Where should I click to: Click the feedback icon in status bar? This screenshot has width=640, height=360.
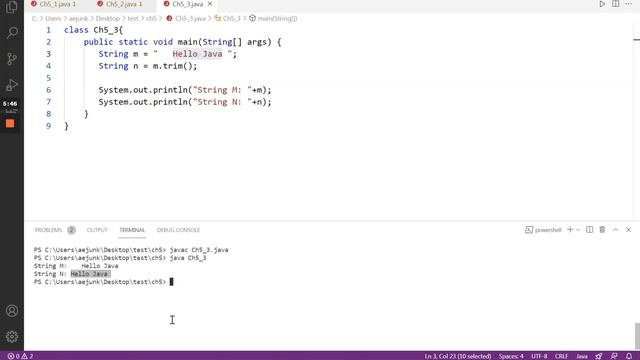click(614, 356)
